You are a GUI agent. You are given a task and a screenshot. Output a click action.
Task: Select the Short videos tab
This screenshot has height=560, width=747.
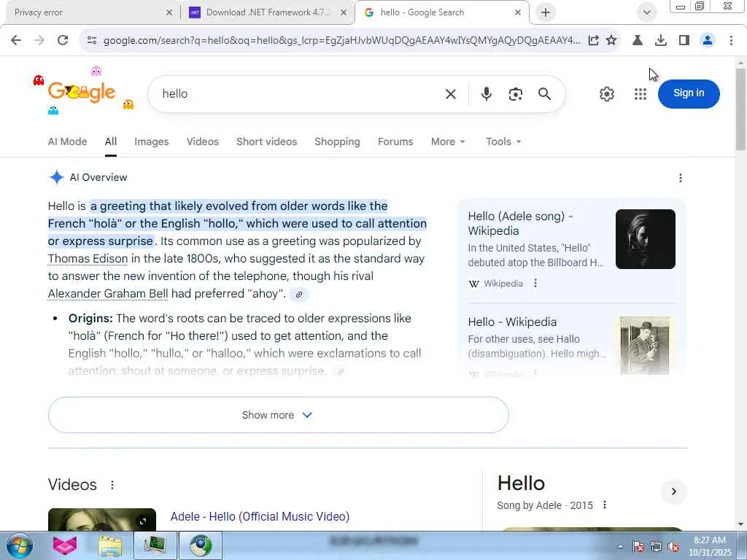tap(266, 142)
